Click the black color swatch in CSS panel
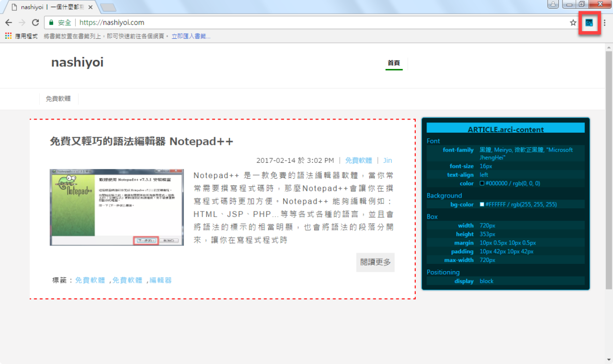Screen dimensions: 613x364 pos(482,183)
